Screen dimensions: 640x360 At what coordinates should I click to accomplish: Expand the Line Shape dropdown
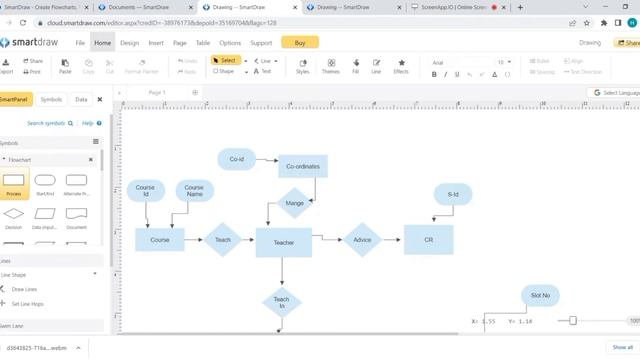tap(95, 274)
